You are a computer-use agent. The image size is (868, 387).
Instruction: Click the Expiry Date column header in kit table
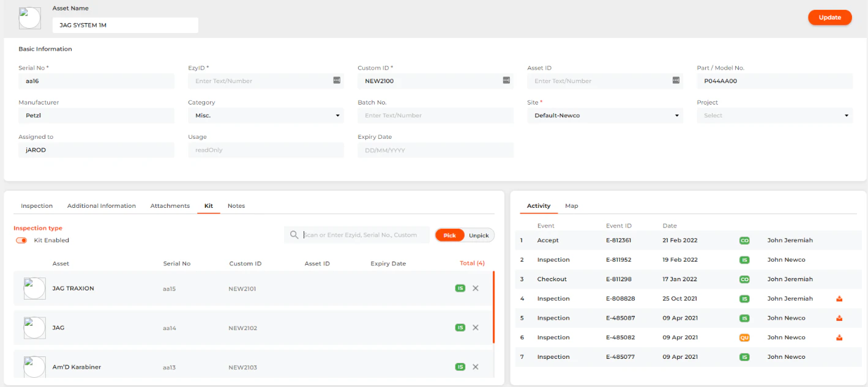click(388, 264)
